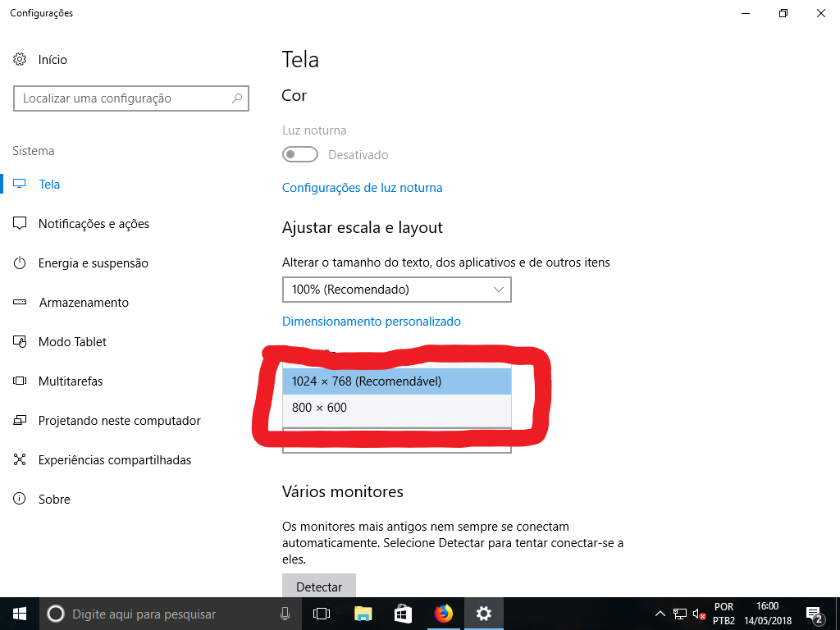Click the Sobre info icon

coord(20,500)
